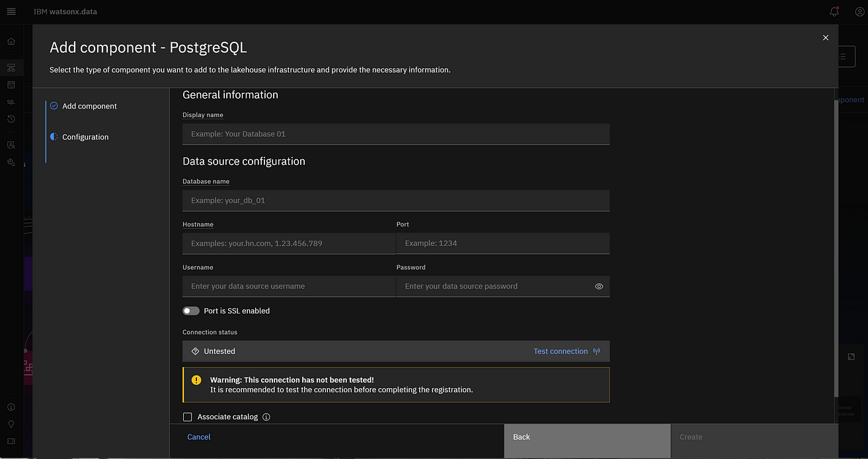Click the Untested status icon
Screen dimensions: 868x459
[195, 351]
